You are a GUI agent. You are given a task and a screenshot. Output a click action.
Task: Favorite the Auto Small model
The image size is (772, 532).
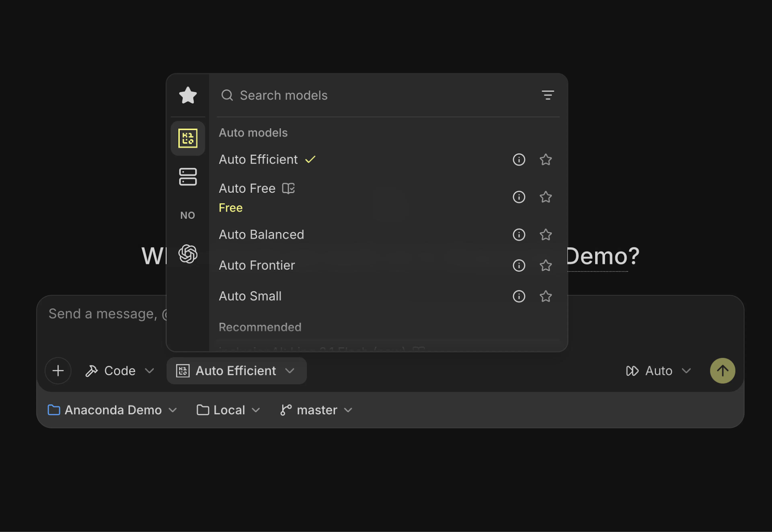coord(546,296)
